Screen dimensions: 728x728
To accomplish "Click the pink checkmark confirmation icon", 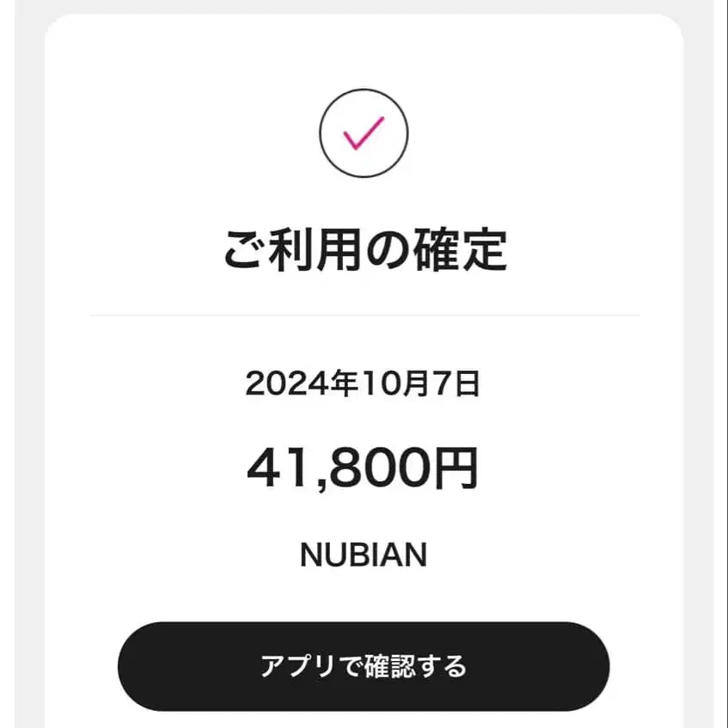I will [x=364, y=133].
